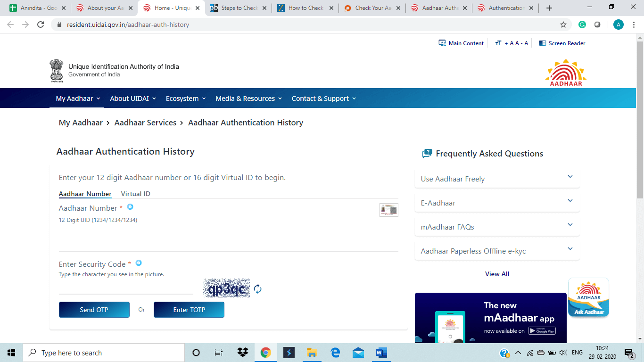The width and height of the screenshot is (644, 362).
Task: Open Dropbox from the taskbar
Action: pos(243,353)
